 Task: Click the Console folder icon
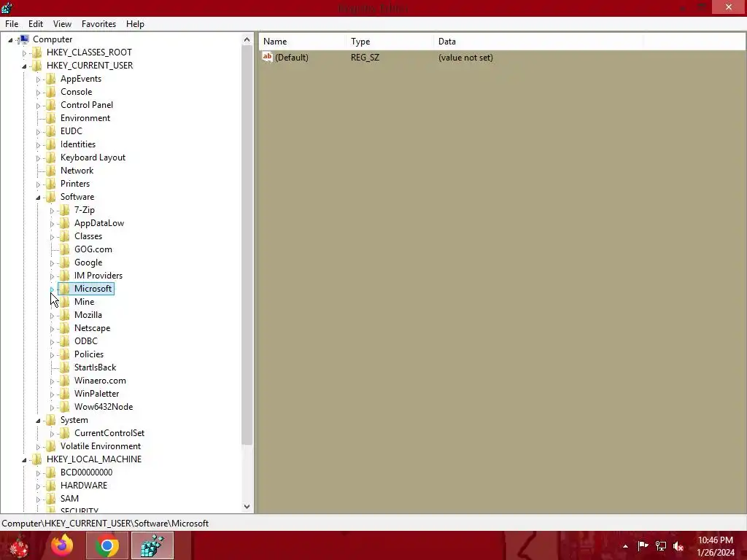[x=50, y=92]
